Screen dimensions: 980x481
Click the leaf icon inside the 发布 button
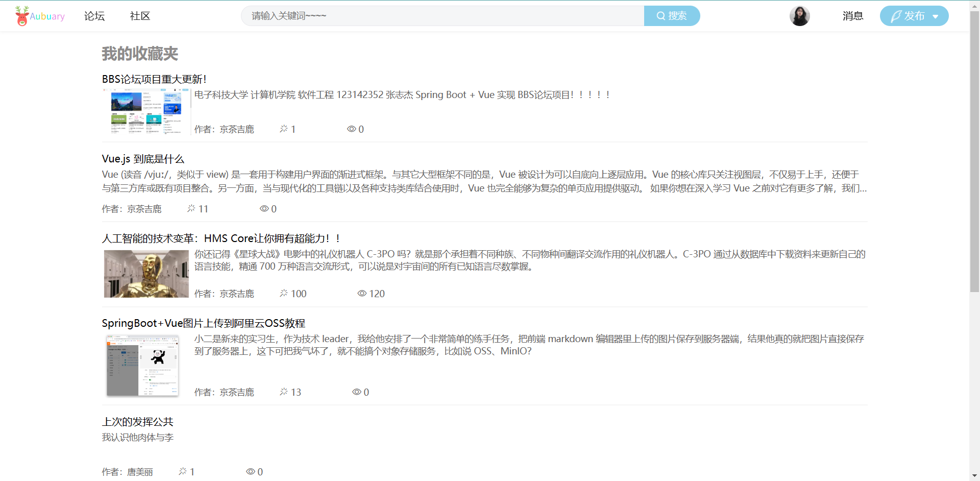click(894, 15)
